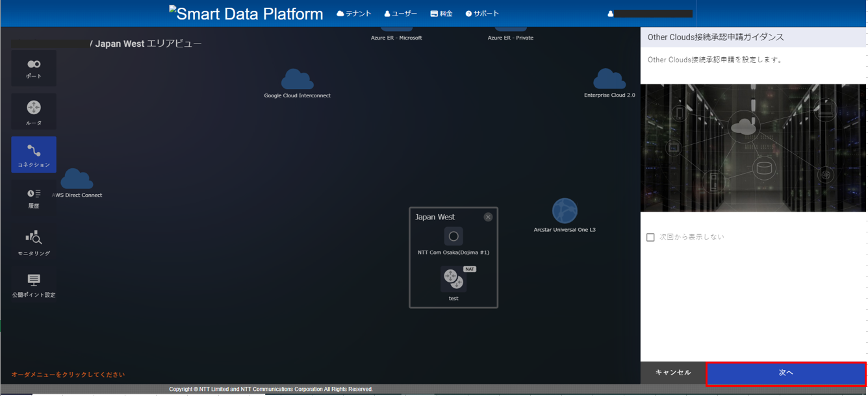
Task: Open the ポート (Port) sidebar icon
Action: 34,68
